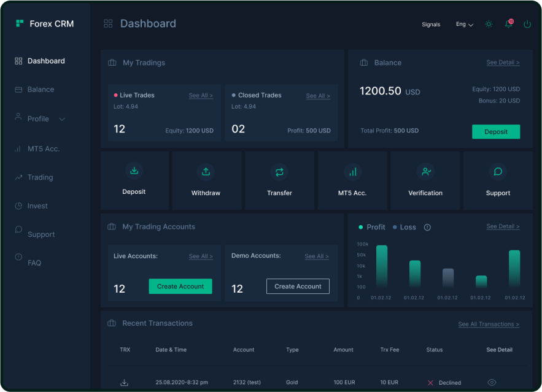
Task: Click the Declined red X status icon
Action: pyautogui.click(x=430, y=383)
